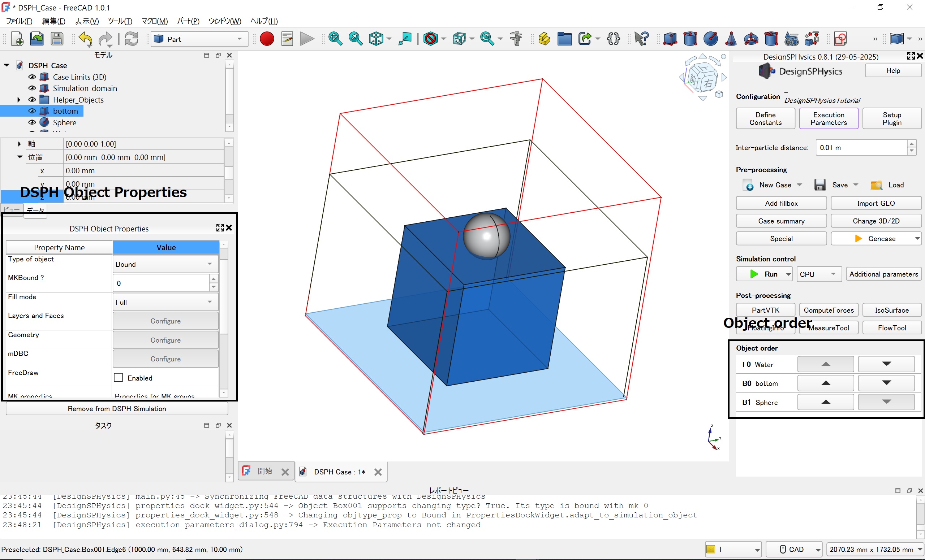This screenshot has width=925, height=560.
Task: Expand the 軸 property row
Action: coord(19,144)
